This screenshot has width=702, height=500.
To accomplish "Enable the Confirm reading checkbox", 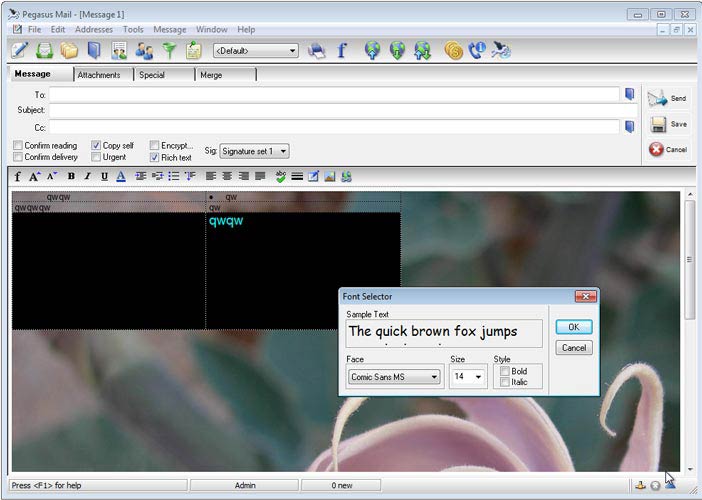I will click(18, 146).
